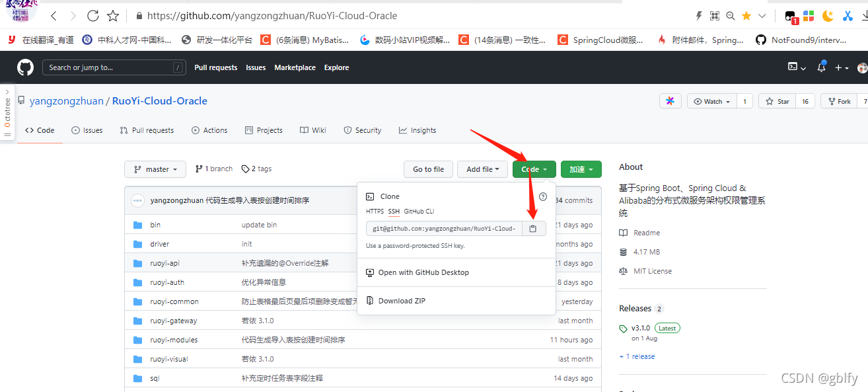Open the v3.1.0 Latest release

coord(649,328)
